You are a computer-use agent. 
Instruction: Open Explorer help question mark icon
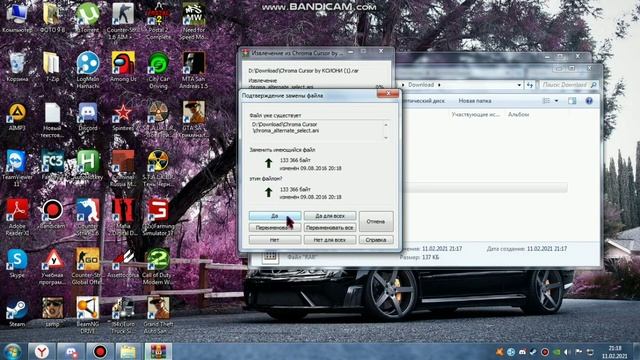pyautogui.click(x=589, y=101)
